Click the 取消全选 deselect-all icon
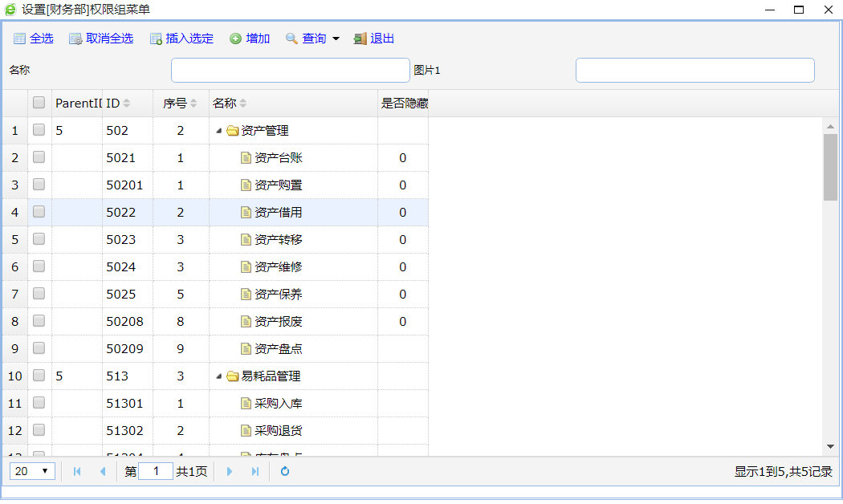843x504 pixels. click(75, 39)
